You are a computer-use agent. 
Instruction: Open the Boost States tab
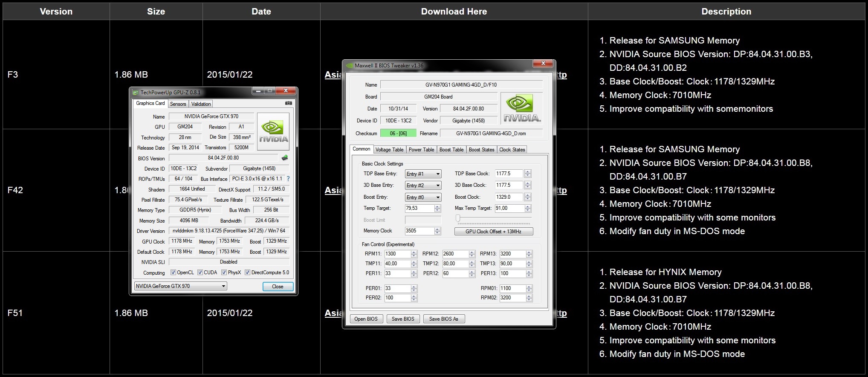coord(481,150)
